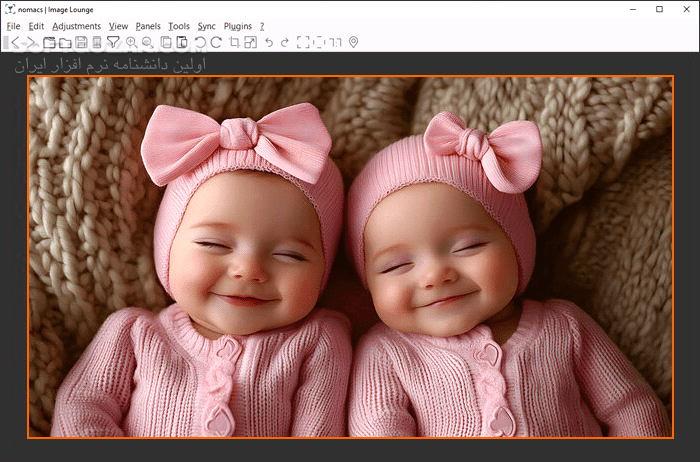700x462 pixels.
Task: Click the save disk icon
Action: tap(81, 42)
